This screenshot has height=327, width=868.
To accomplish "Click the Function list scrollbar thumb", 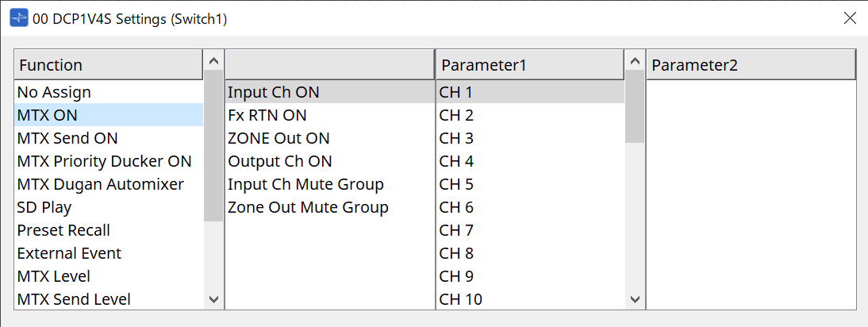I will point(214,143).
